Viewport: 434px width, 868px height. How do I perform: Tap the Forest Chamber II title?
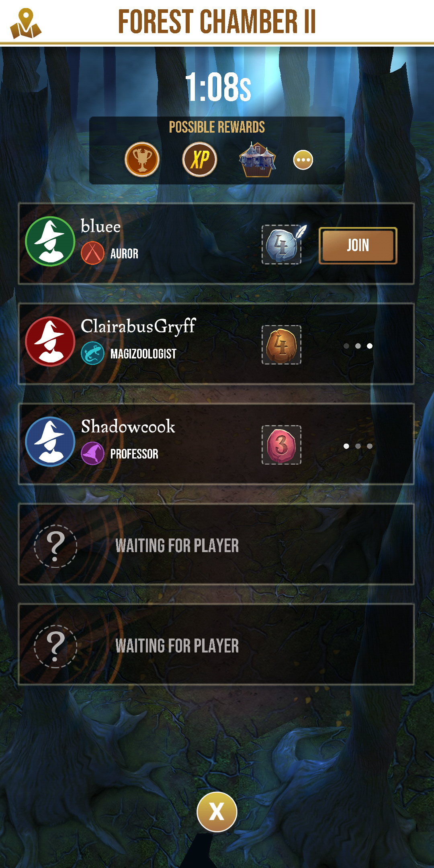pyautogui.click(x=217, y=22)
